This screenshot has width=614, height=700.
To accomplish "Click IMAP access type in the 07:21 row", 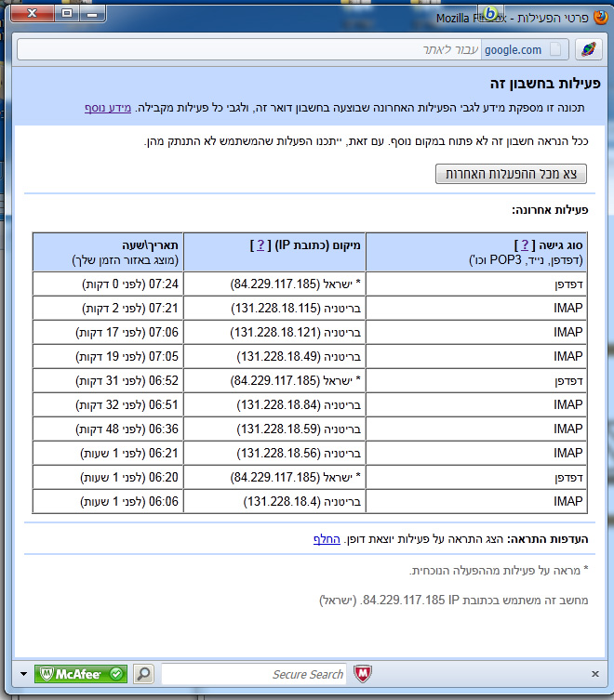I will pyautogui.click(x=476, y=308).
